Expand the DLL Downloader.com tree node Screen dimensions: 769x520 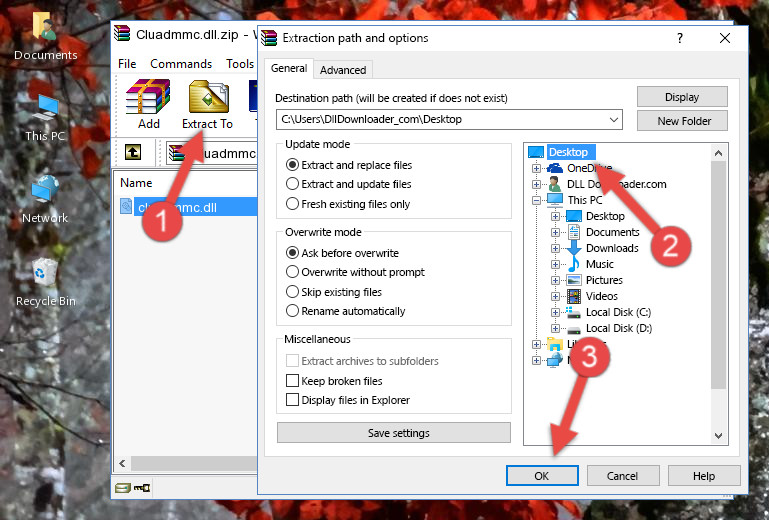536,184
